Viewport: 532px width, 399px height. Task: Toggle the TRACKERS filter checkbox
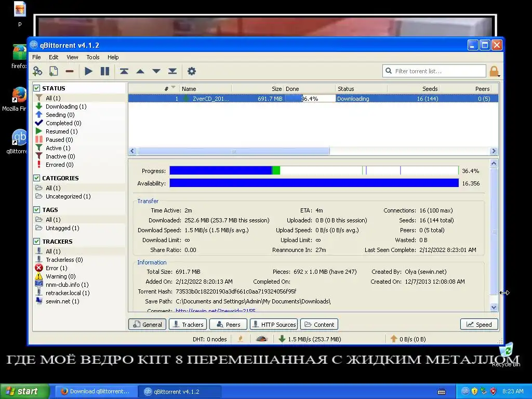37,241
